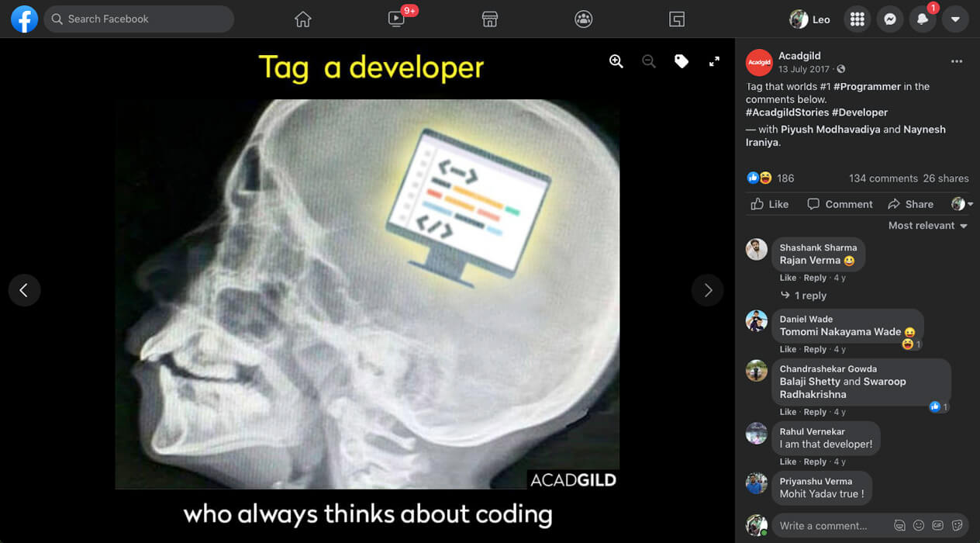The image size is (980, 543).
Task: Open the notifications bell
Action: pos(923,19)
